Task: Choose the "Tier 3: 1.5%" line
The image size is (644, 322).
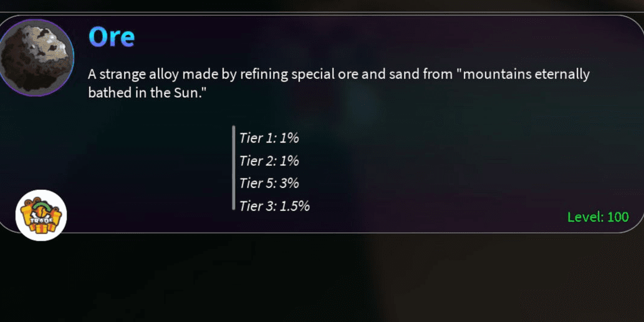Action: click(274, 206)
